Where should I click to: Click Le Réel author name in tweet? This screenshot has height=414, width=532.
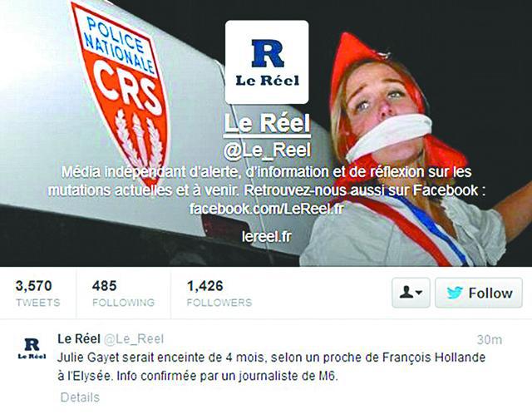(79, 338)
